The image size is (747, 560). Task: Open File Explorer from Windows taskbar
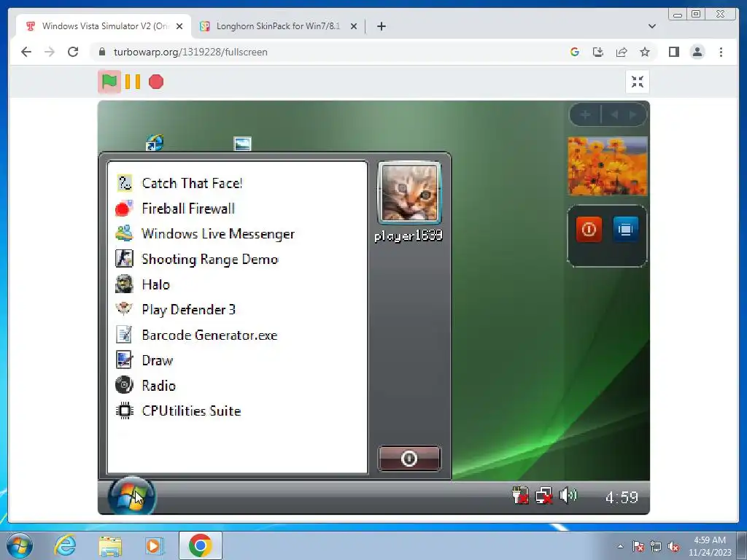pos(110,545)
